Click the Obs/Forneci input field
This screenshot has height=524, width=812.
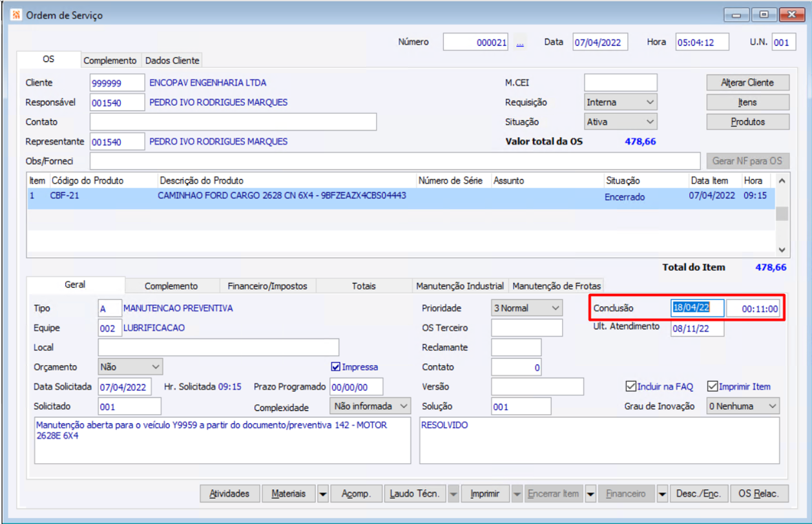point(395,160)
